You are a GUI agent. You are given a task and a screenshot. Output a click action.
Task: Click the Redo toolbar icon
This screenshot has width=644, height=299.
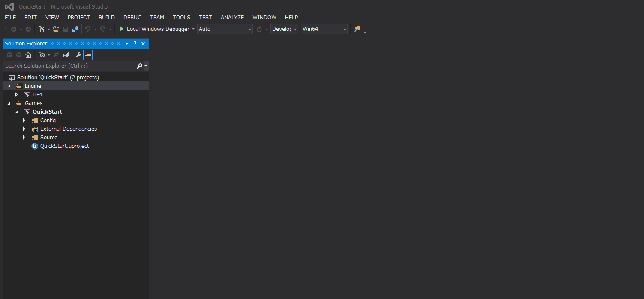coord(103,29)
